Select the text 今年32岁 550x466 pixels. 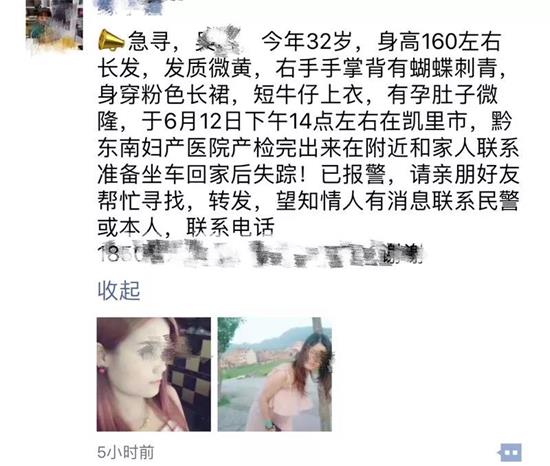point(307,41)
